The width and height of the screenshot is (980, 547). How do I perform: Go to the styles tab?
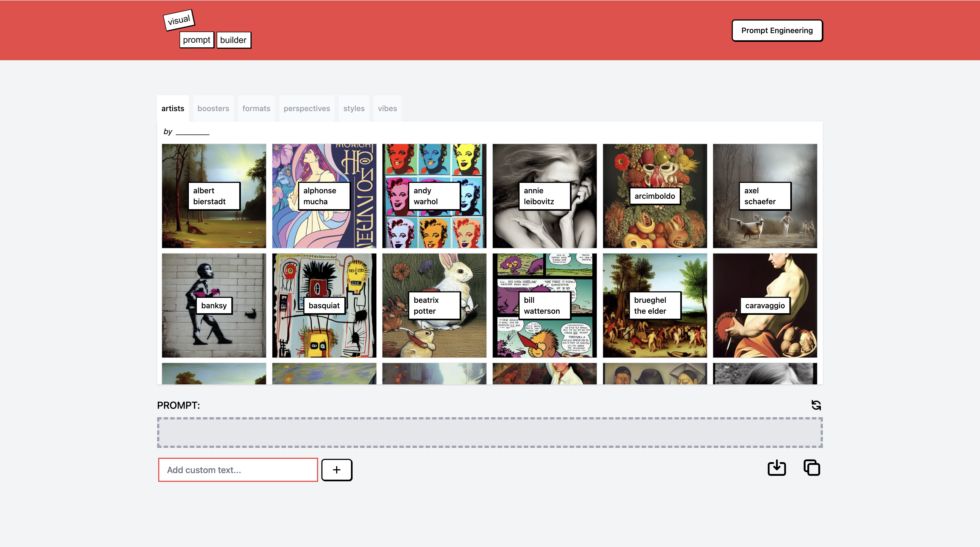pos(354,108)
